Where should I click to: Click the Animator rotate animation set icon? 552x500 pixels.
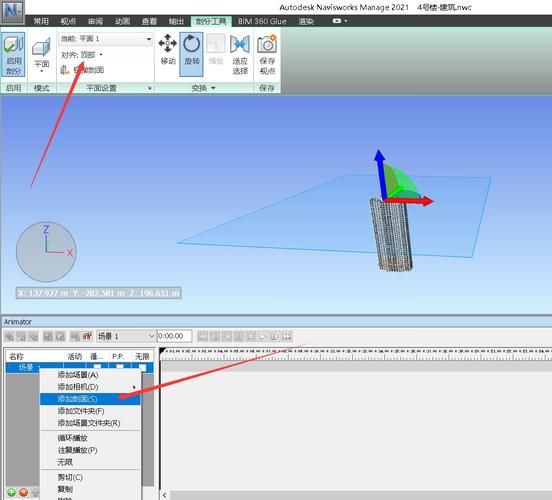21,336
